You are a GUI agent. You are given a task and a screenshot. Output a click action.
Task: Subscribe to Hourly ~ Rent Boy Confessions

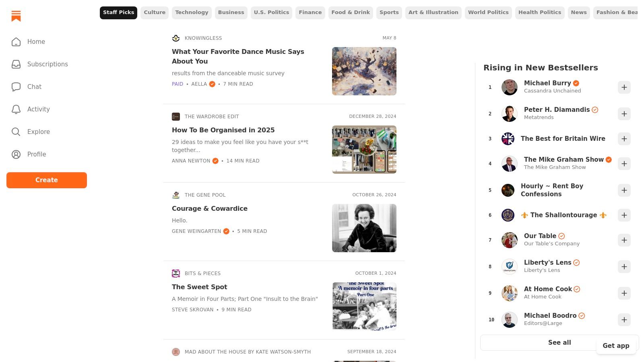(x=624, y=190)
